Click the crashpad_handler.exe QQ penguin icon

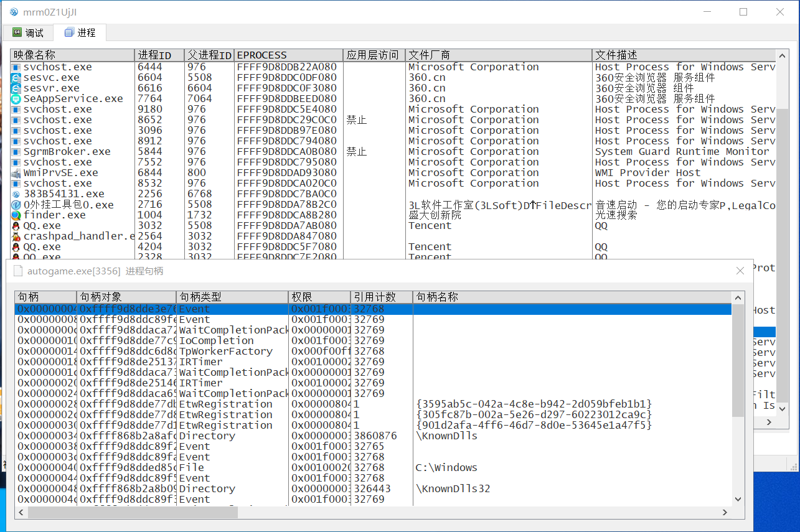[16, 236]
